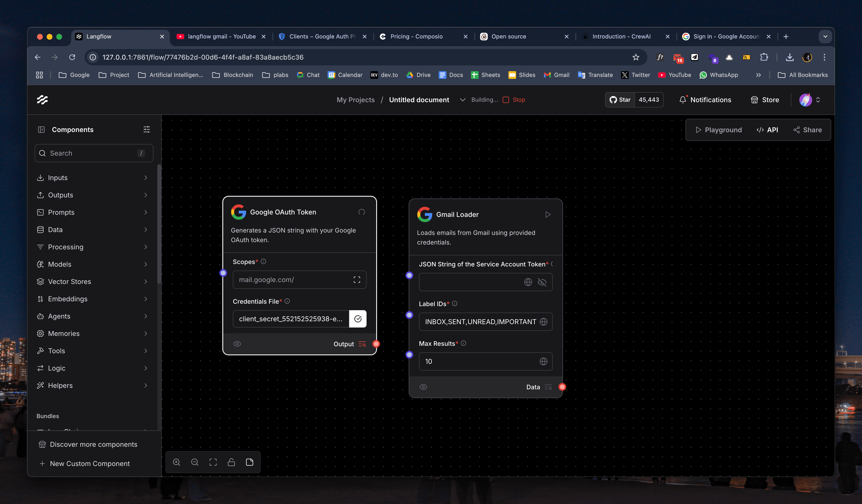Image resolution: width=862 pixels, height=504 pixels.
Task: Focus the components Search field
Action: pos(94,153)
